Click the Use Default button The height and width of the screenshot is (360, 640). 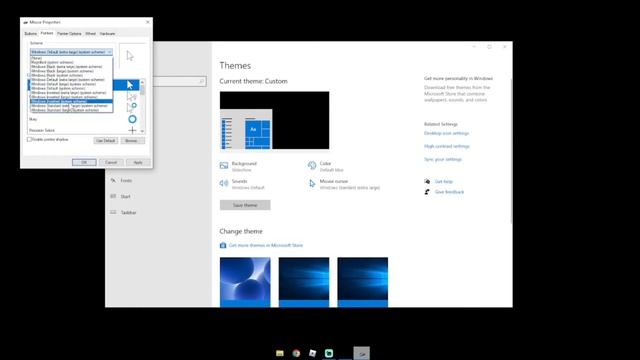coord(106,141)
